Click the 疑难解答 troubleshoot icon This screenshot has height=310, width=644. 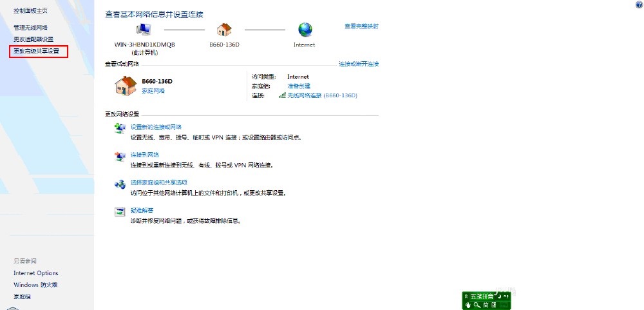click(120, 212)
